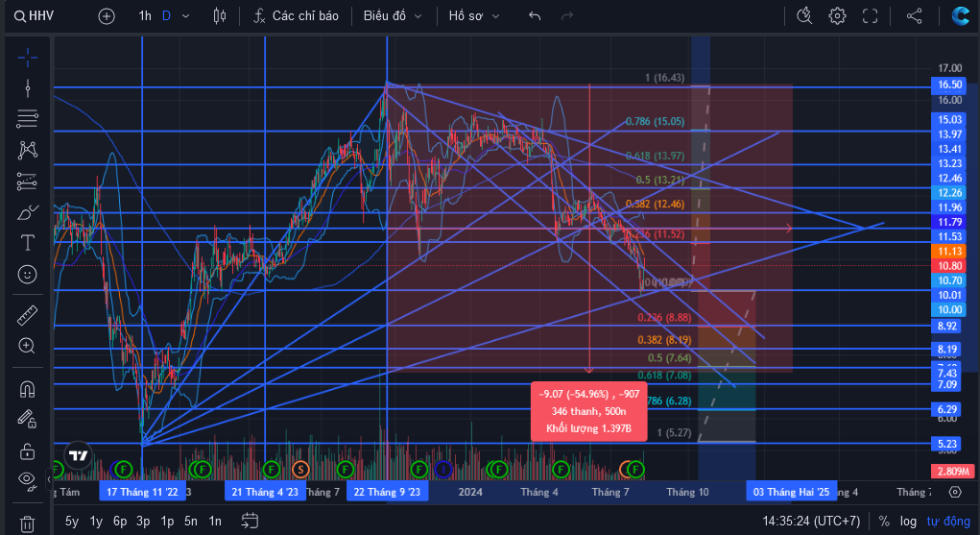Open go to date calendar

tap(250, 522)
